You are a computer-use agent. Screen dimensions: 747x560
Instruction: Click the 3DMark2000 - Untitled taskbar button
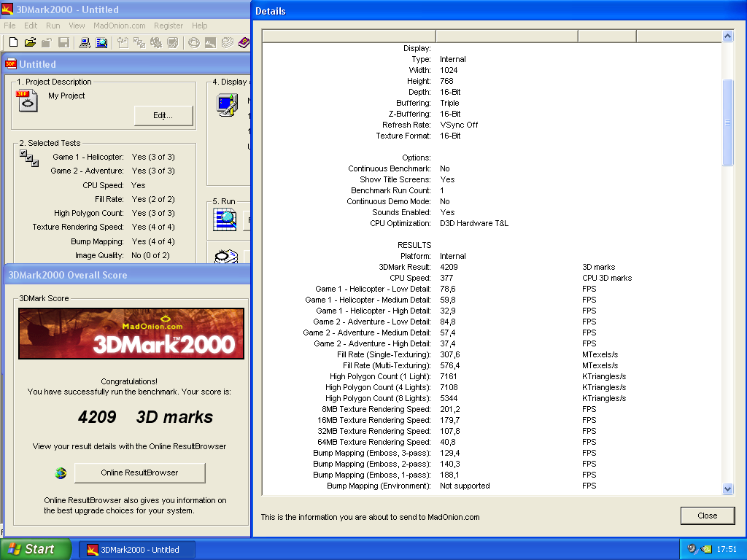point(137,550)
